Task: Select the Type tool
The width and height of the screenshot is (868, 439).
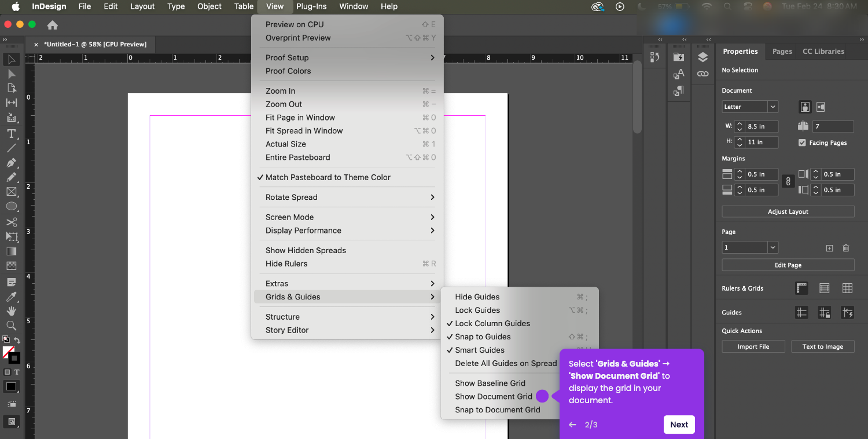Action: point(11,133)
